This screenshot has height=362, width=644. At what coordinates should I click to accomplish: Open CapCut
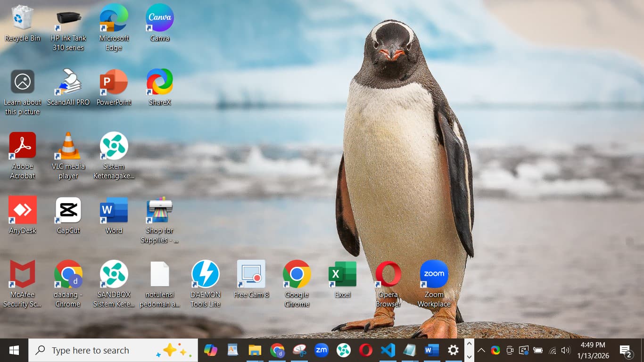(67, 209)
